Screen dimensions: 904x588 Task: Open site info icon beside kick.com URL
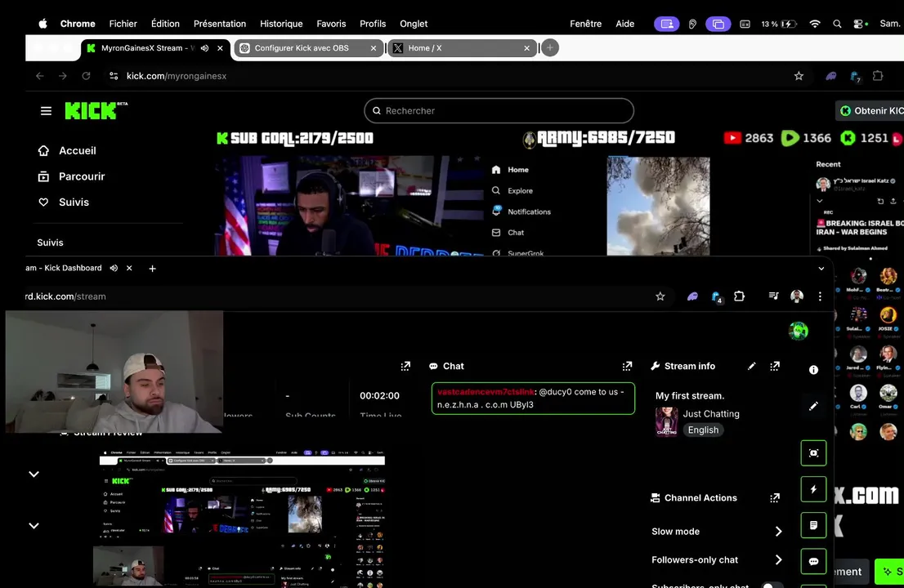114,76
